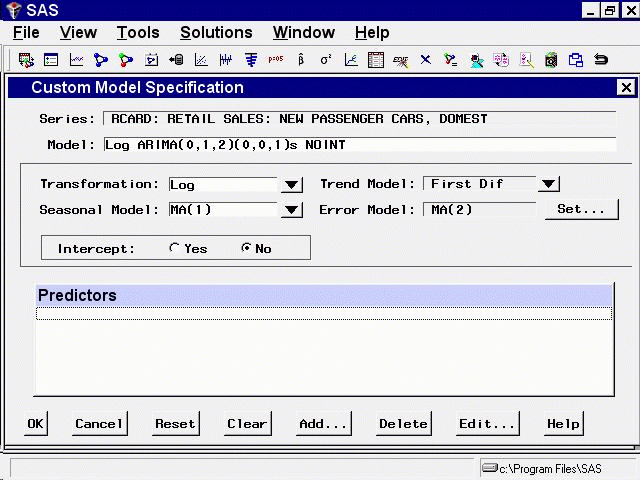The height and width of the screenshot is (480, 640).
Task: Click the scatter plot with trend line icon
Action: tap(201, 60)
